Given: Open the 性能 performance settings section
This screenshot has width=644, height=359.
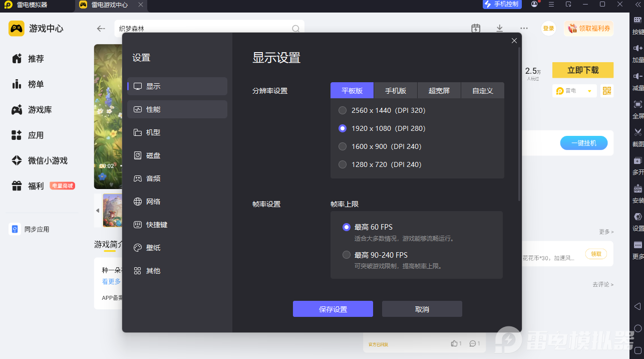Looking at the screenshot, I should (x=177, y=109).
